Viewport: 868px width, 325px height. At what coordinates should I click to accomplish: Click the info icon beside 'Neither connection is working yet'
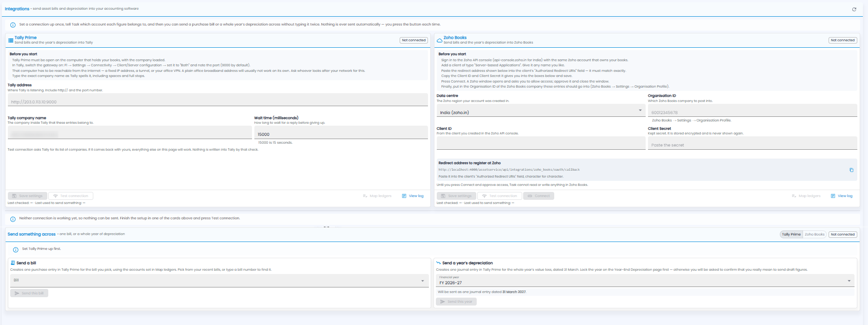click(13, 219)
